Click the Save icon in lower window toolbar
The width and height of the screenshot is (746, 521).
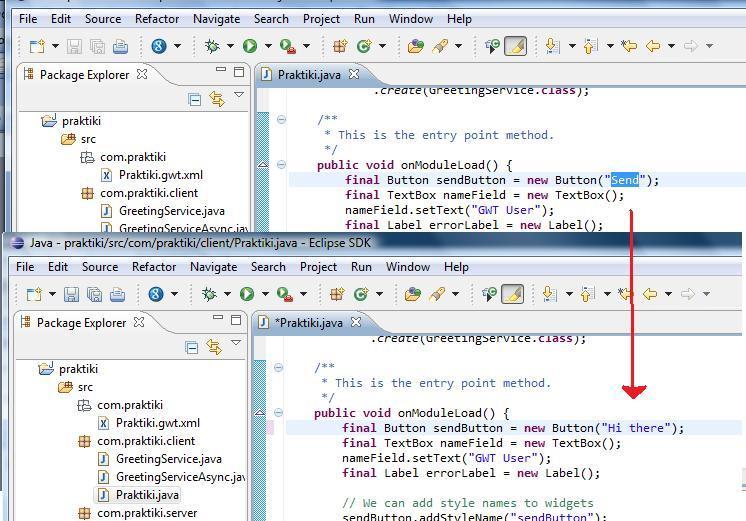coord(71,295)
